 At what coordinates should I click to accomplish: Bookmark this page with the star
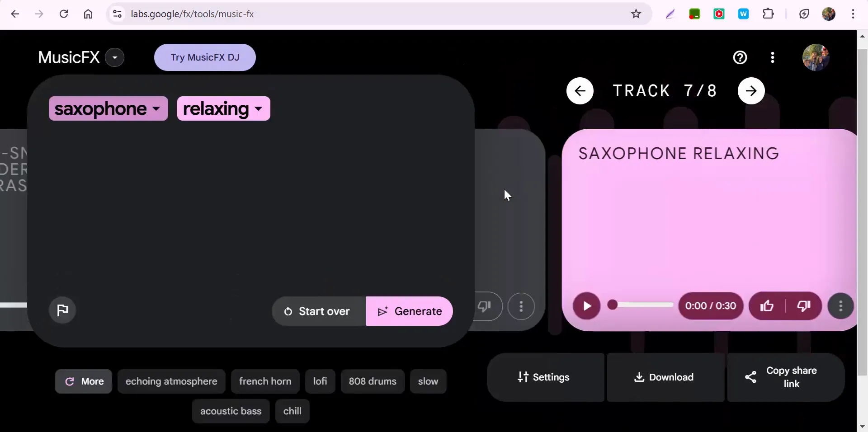pyautogui.click(x=636, y=14)
